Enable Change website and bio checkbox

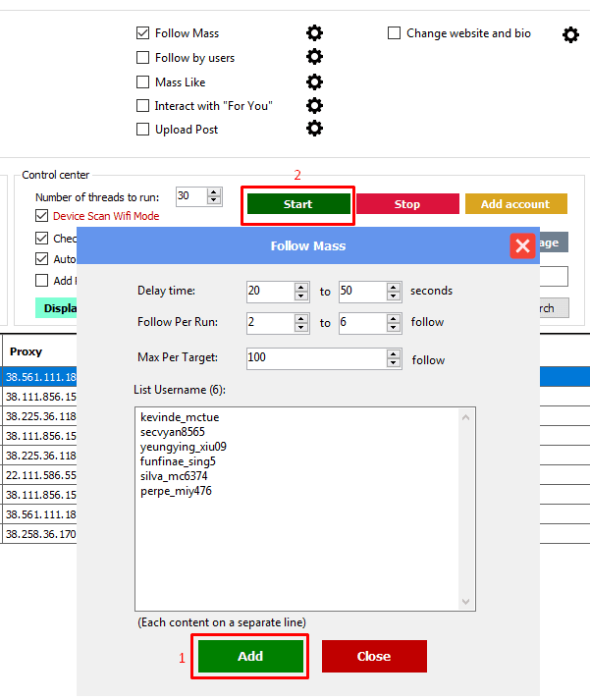pyautogui.click(x=395, y=33)
